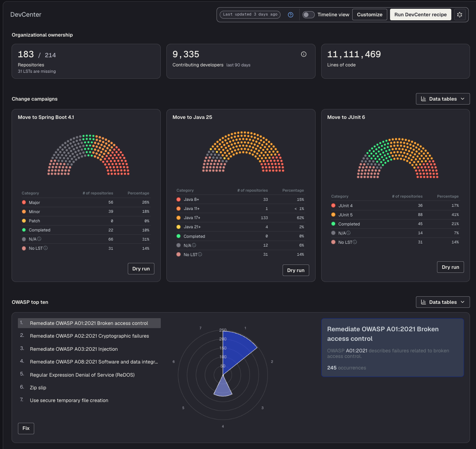This screenshot has height=449, width=476.
Task: Click the Minor row in Spring Boot table
Action: click(86, 212)
